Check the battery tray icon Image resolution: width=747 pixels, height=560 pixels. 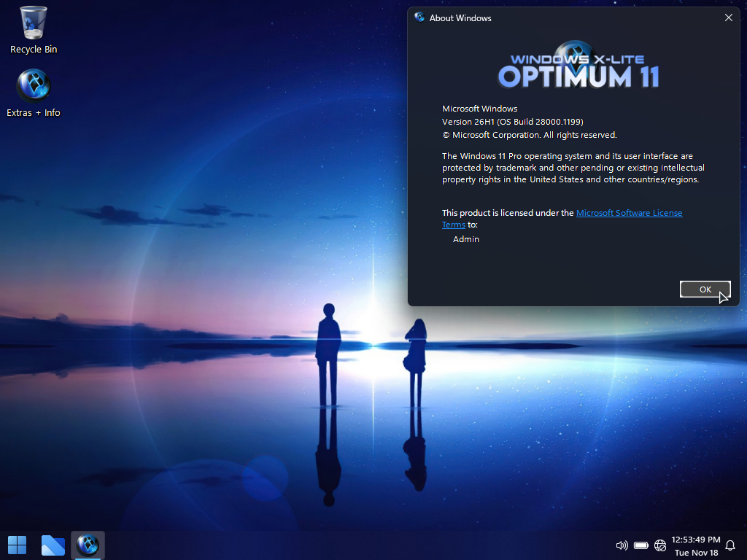(x=641, y=545)
